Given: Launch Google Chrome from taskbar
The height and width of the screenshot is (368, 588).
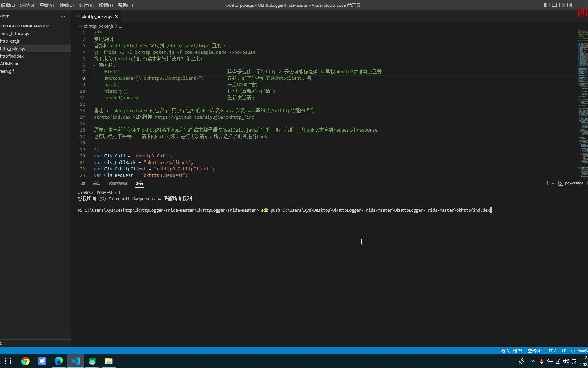Looking at the screenshot, I should pyautogui.click(x=26, y=361).
